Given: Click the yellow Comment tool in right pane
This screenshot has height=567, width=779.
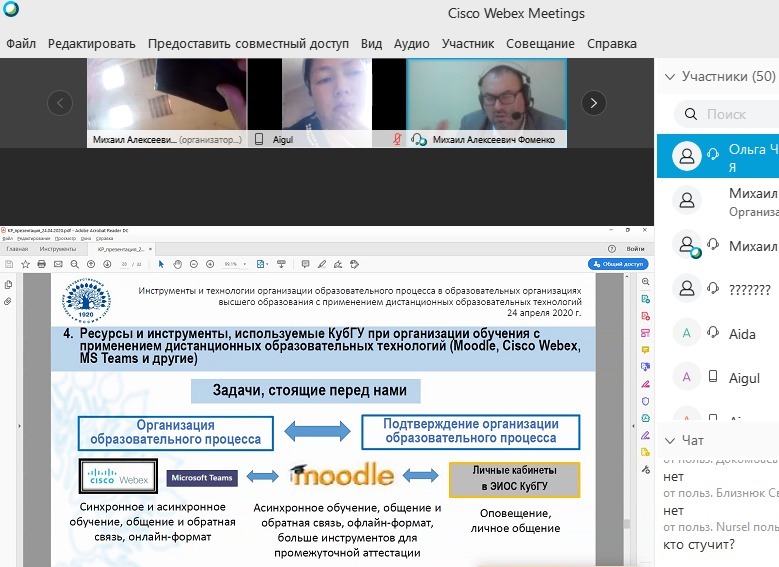Looking at the screenshot, I should 645,350.
